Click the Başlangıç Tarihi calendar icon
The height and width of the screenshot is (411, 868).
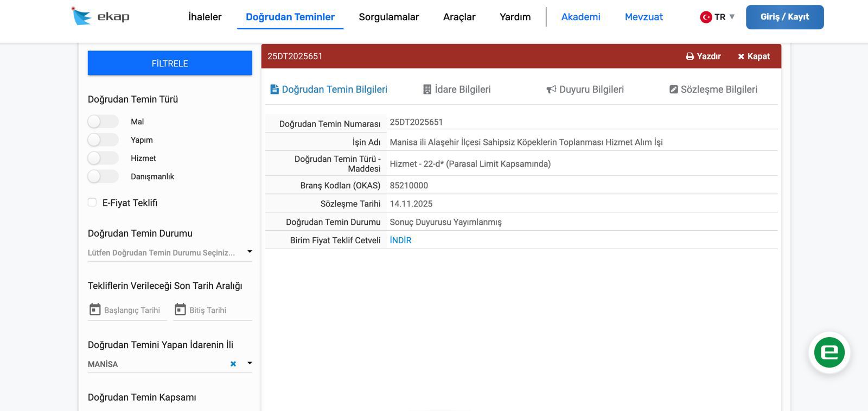pyautogui.click(x=95, y=309)
